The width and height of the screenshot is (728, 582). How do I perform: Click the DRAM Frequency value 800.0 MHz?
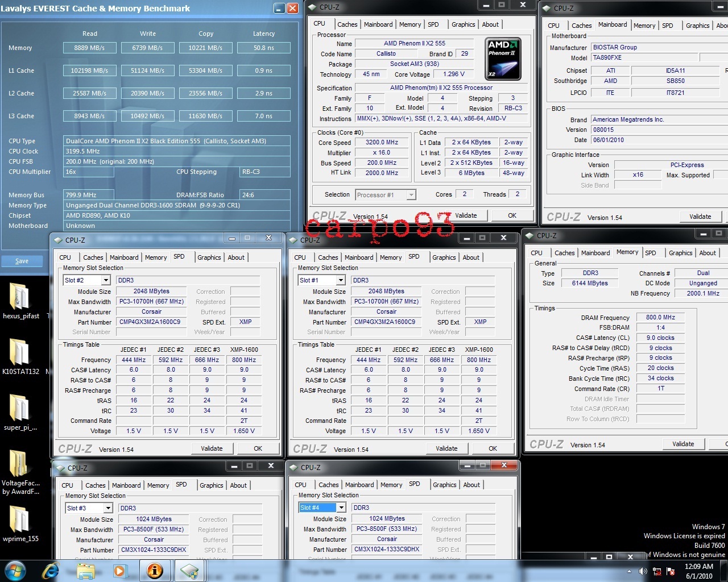pyautogui.click(x=660, y=318)
